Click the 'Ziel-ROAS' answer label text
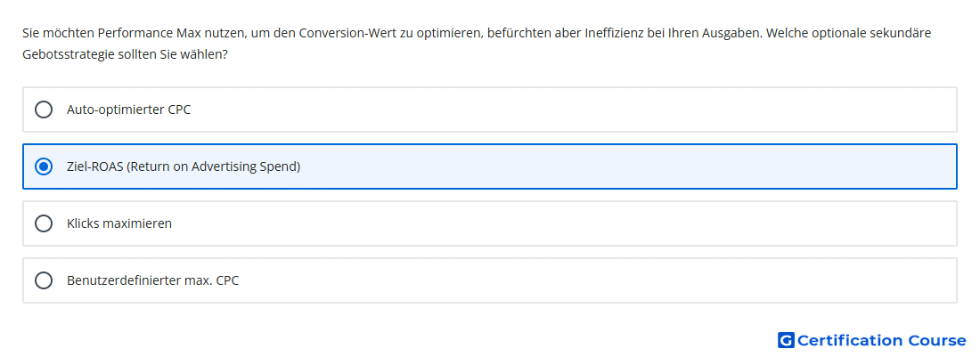The width and height of the screenshot is (980, 357). tap(184, 166)
